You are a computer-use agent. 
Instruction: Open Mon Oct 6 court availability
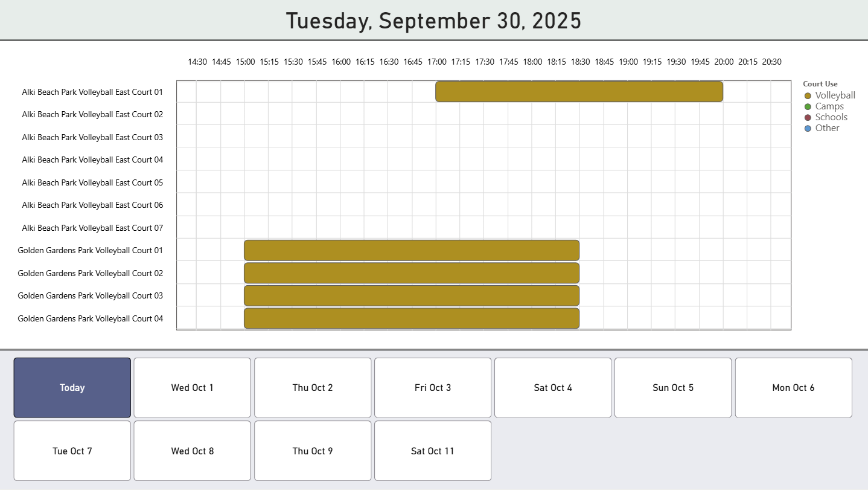[x=793, y=387]
